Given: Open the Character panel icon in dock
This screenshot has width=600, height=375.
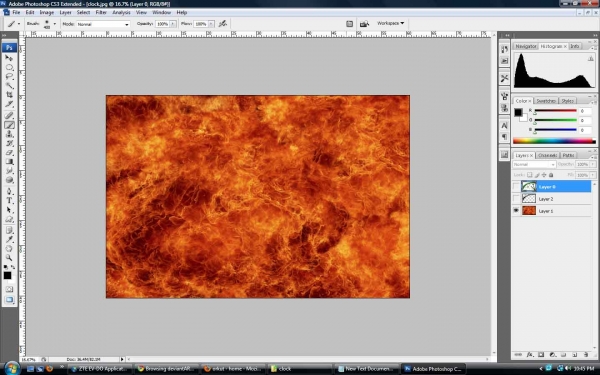Looking at the screenshot, I should pos(504,126).
